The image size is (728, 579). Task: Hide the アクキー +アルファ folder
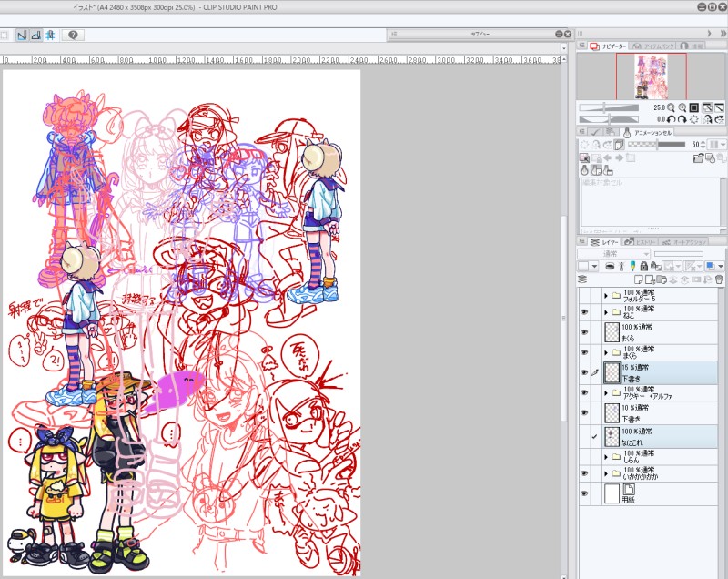pos(584,392)
